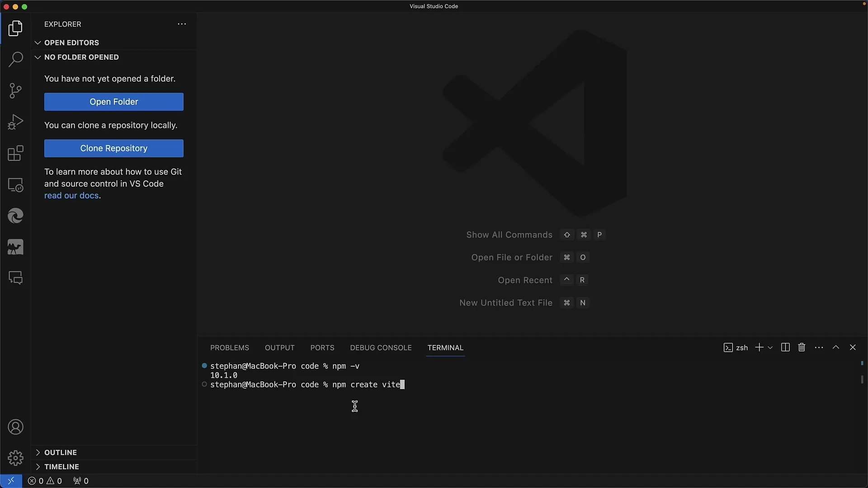The image size is (868, 488).
Task: Open terminal panel more actions ellipsis
Action: [819, 347]
